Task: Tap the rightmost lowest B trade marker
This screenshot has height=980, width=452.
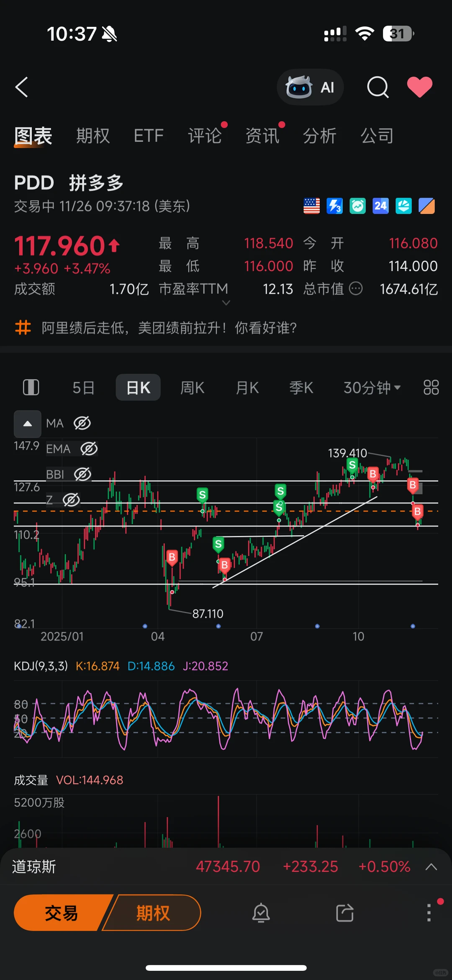Action: coord(417,512)
